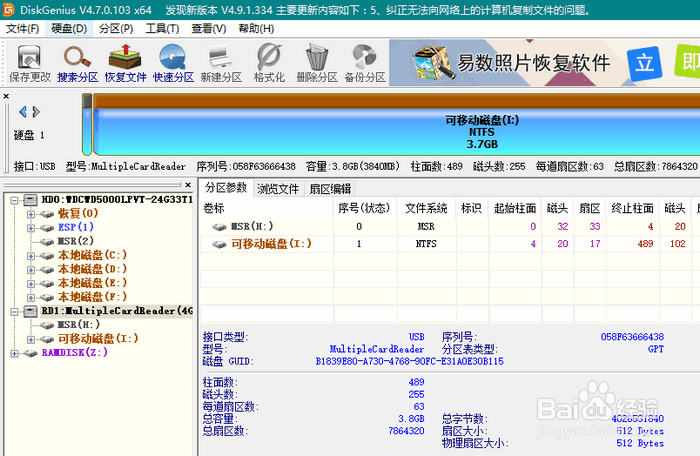Click the 序号(状态) column header

[x=365, y=208]
